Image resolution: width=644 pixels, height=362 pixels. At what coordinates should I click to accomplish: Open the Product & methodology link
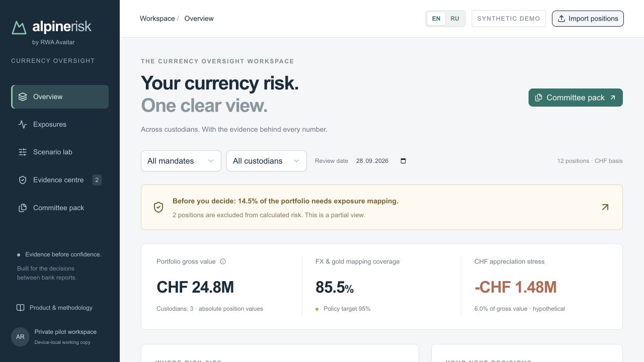point(54,308)
